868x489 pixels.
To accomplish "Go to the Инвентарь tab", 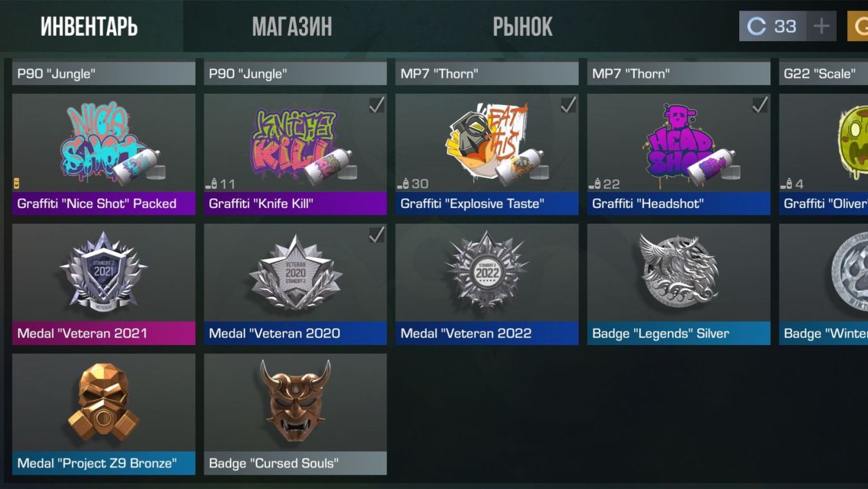I will [89, 26].
